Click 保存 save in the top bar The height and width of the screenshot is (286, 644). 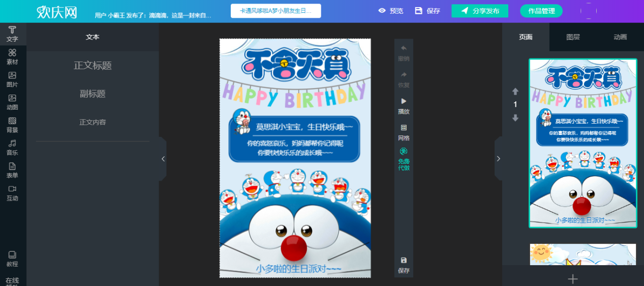pyautogui.click(x=427, y=11)
